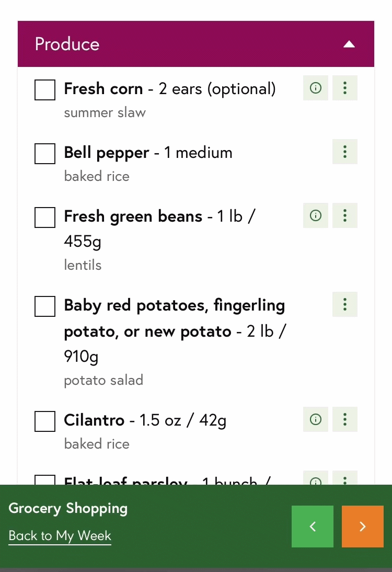This screenshot has height=572, width=392.
Task: Open info icon for Fresh corn
Action: click(316, 88)
